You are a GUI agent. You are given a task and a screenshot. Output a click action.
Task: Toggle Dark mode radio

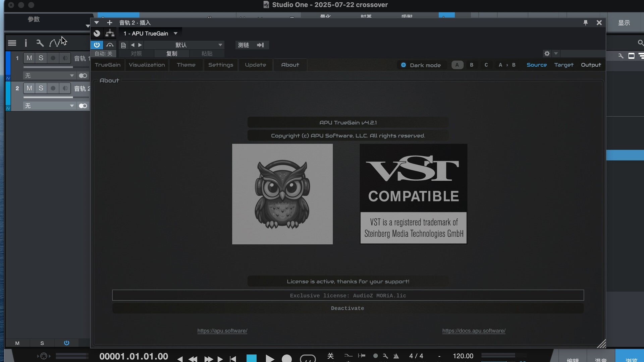tap(404, 65)
